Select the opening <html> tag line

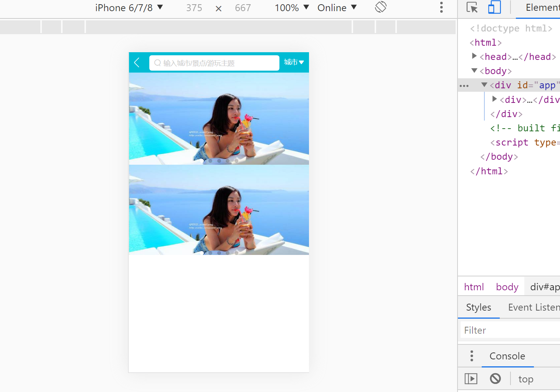click(486, 43)
